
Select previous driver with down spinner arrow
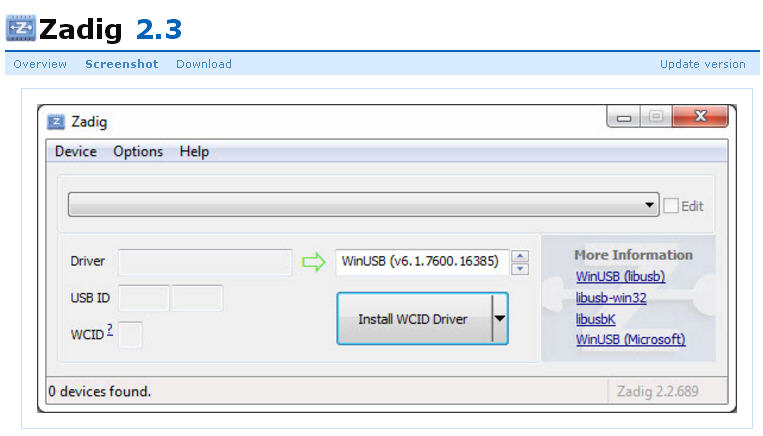click(x=520, y=269)
